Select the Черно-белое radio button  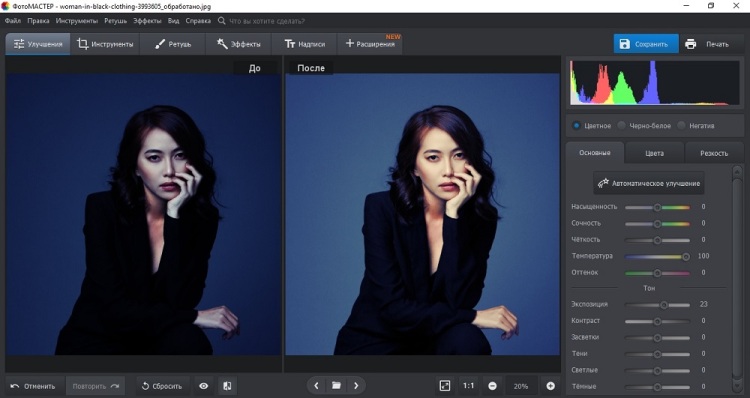pos(621,125)
